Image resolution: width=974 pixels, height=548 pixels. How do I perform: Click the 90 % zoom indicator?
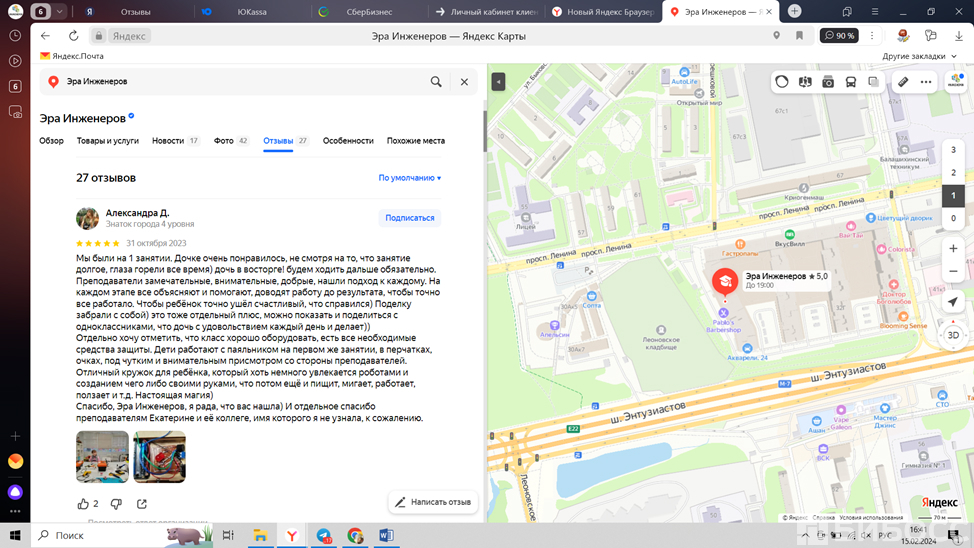pos(839,36)
